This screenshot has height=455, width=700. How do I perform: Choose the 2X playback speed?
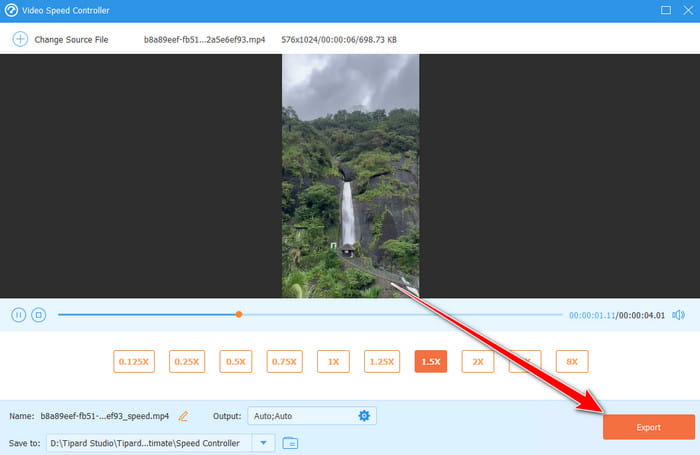point(478,362)
